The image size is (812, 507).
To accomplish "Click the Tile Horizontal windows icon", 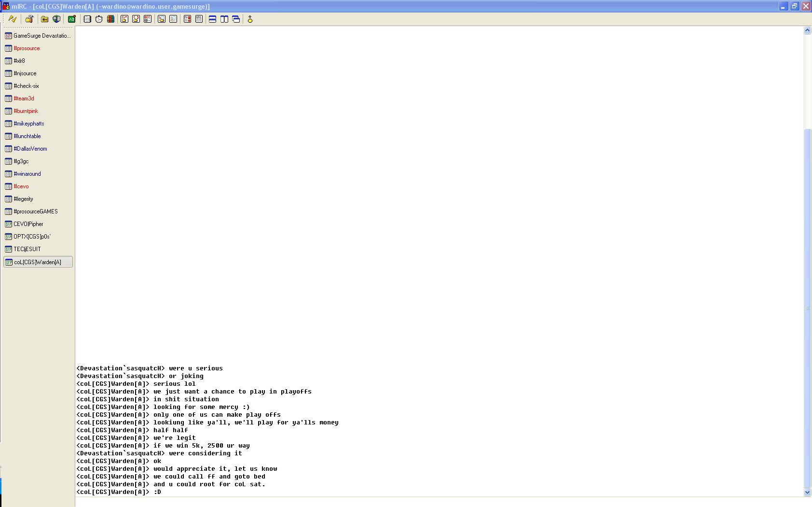I will point(212,19).
